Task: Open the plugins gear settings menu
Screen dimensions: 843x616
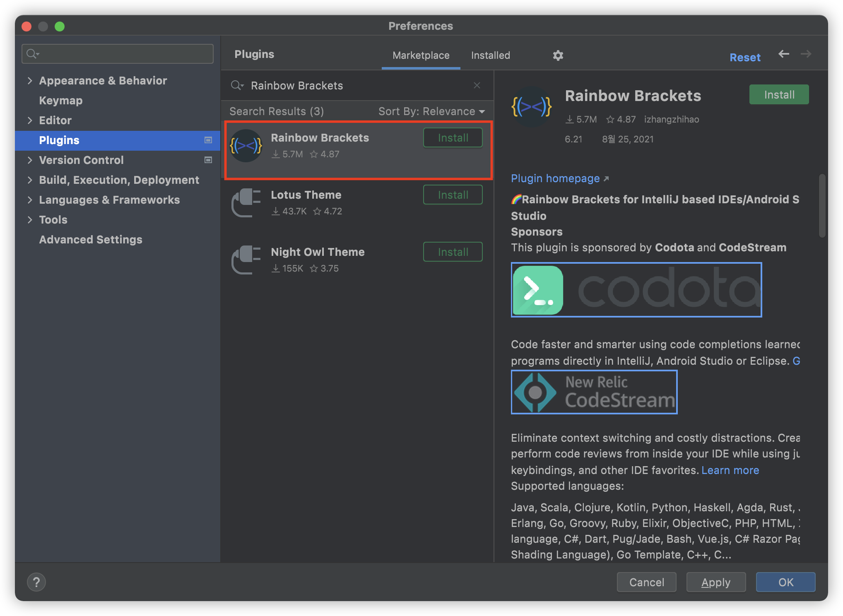Action: [558, 55]
